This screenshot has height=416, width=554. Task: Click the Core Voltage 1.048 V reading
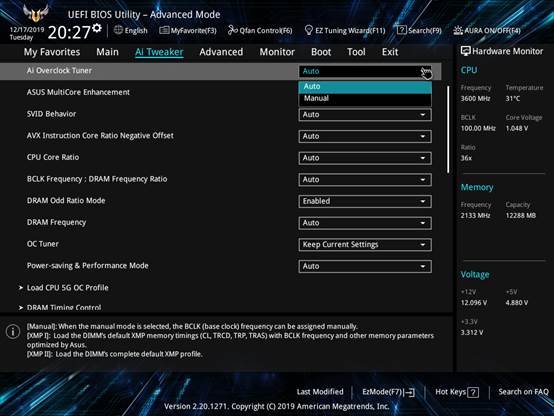[517, 128]
